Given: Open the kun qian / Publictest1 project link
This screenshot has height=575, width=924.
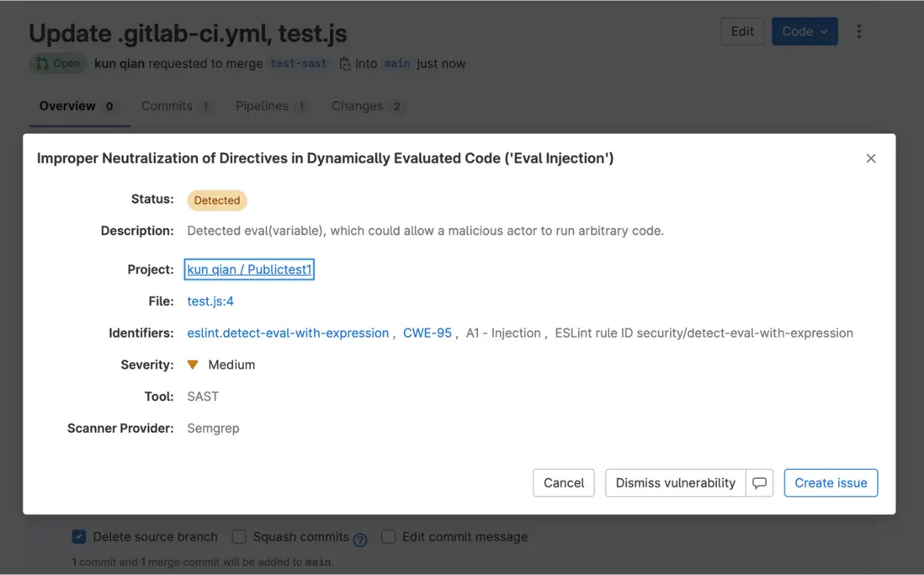Looking at the screenshot, I should click(x=249, y=269).
